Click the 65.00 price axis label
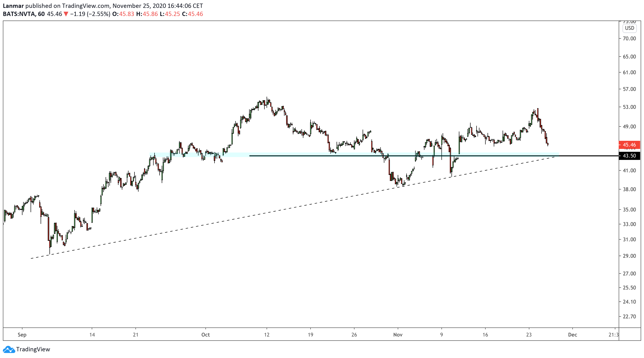The width and height of the screenshot is (644, 358). tap(629, 57)
